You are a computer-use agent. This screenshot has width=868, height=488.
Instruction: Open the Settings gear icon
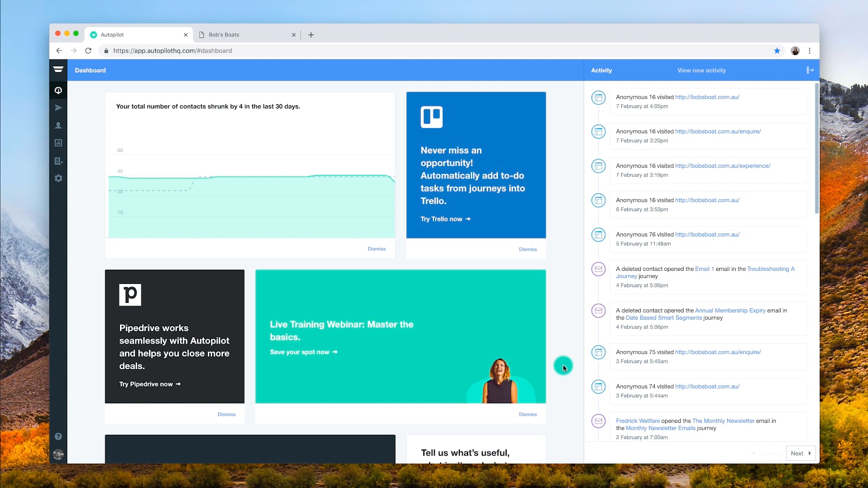58,178
